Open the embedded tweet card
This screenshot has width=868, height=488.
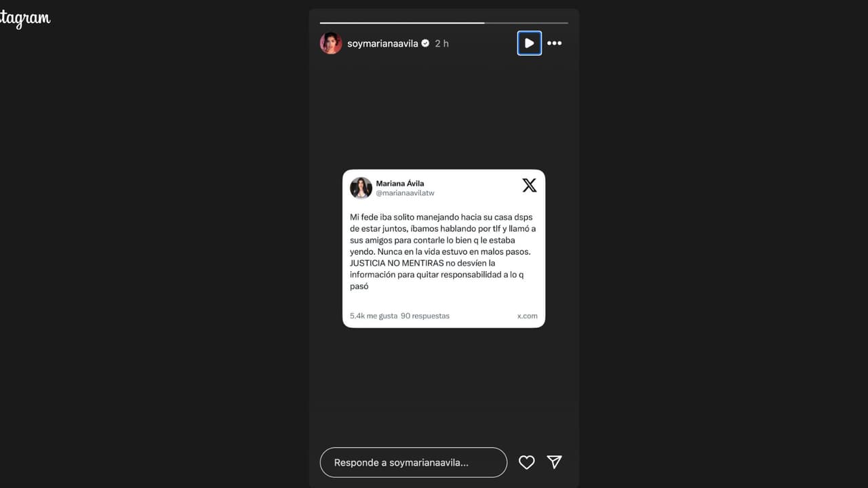443,249
